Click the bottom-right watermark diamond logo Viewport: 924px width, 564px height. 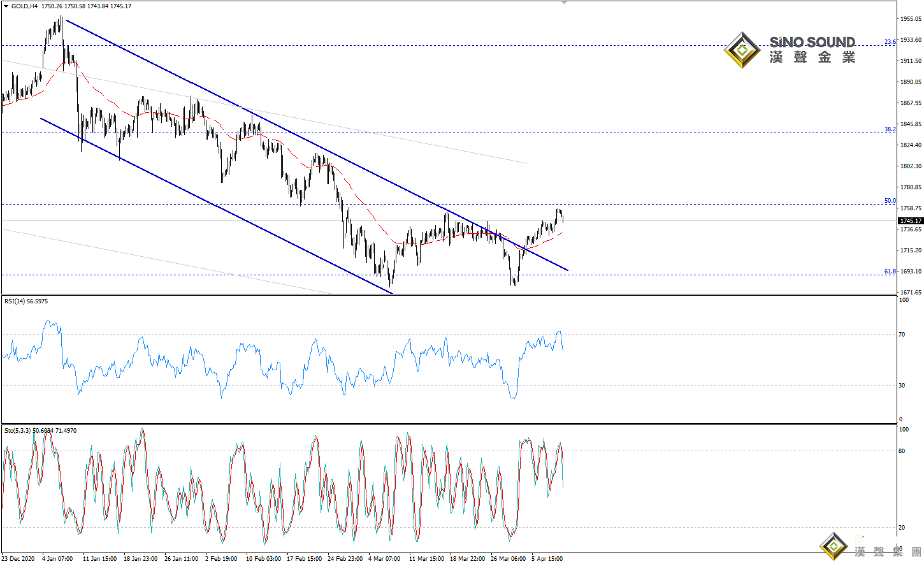click(x=834, y=547)
